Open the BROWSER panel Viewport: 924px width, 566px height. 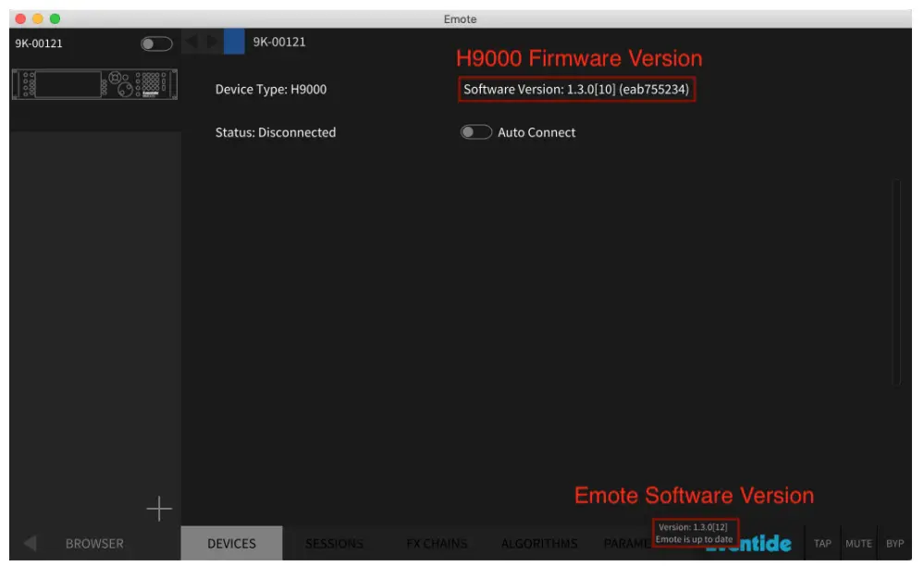click(x=94, y=543)
